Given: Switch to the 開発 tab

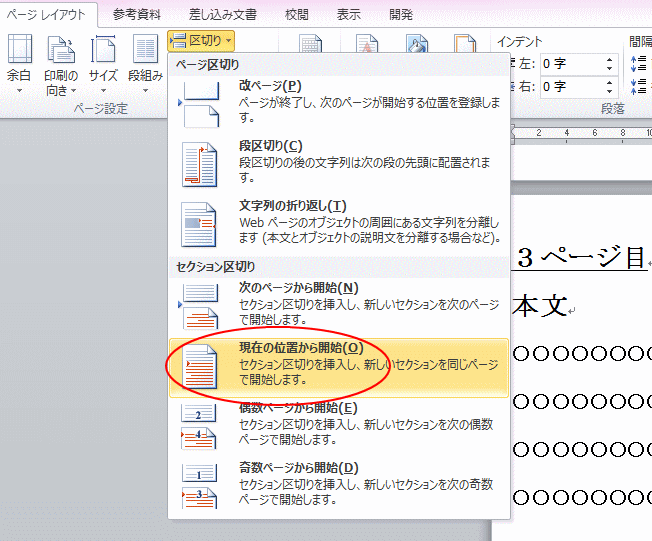Looking at the screenshot, I should click(x=401, y=15).
